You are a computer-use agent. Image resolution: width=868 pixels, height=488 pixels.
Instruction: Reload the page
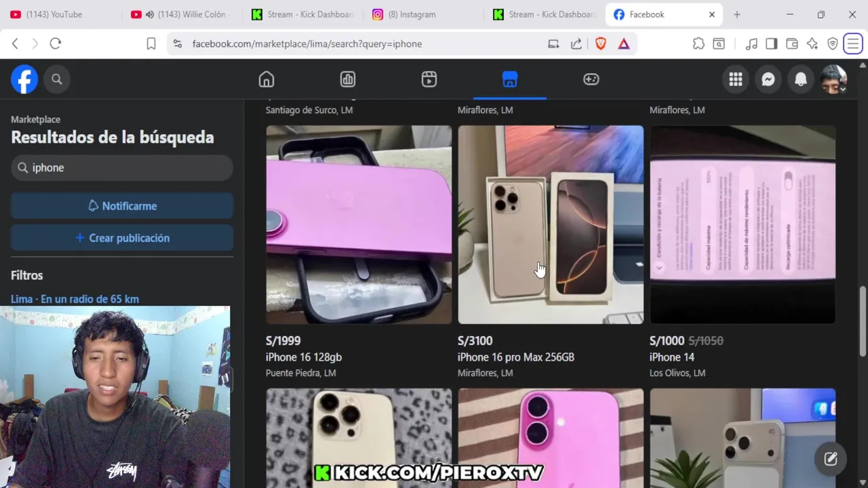(x=56, y=43)
